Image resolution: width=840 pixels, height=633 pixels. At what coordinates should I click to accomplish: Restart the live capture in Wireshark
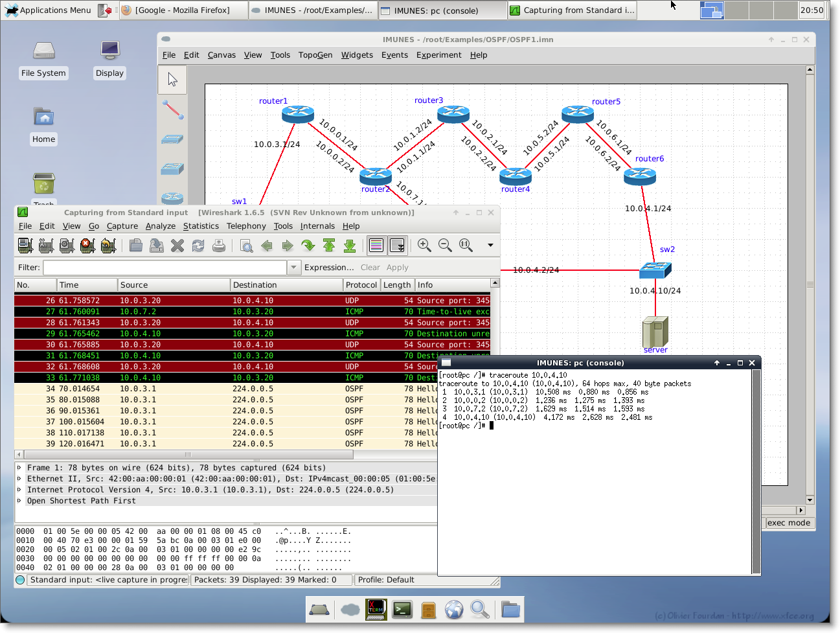108,246
